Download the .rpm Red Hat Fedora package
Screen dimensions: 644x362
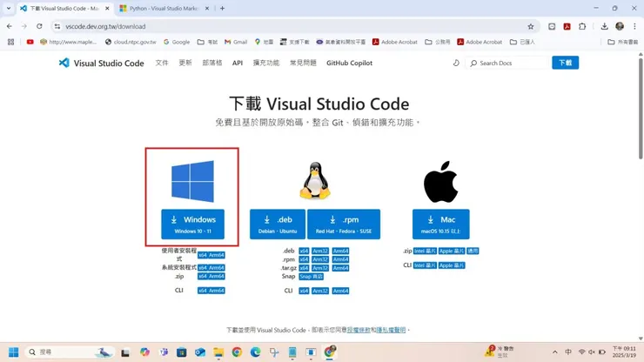click(344, 224)
